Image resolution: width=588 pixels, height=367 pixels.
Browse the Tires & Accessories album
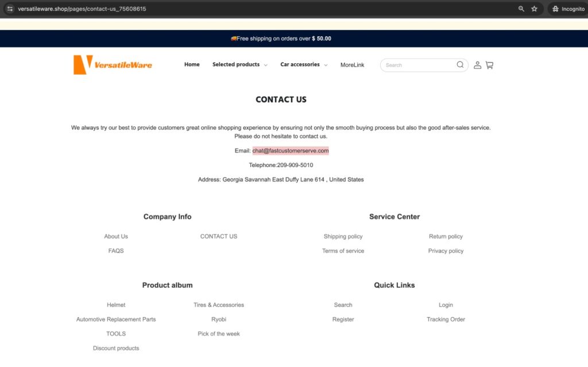(x=218, y=305)
